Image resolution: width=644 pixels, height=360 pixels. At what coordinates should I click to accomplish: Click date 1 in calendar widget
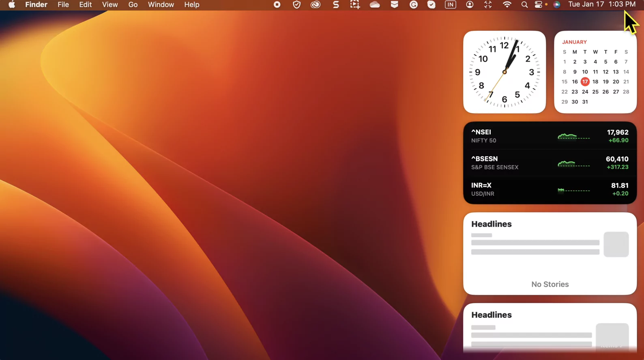coord(564,62)
